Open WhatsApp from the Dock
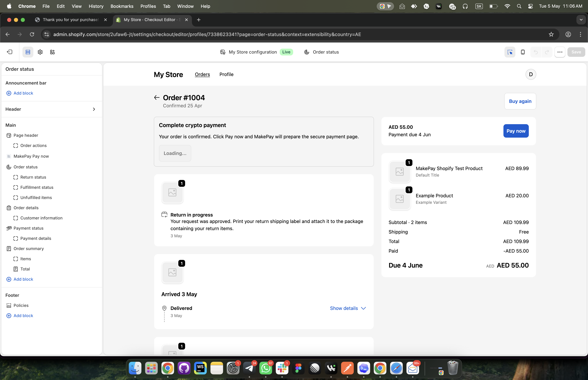 pyautogui.click(x=266, y=368)
